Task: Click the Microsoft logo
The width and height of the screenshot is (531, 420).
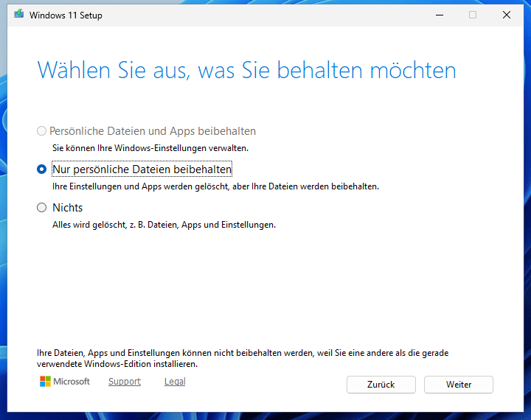Action: pos(65,382)
